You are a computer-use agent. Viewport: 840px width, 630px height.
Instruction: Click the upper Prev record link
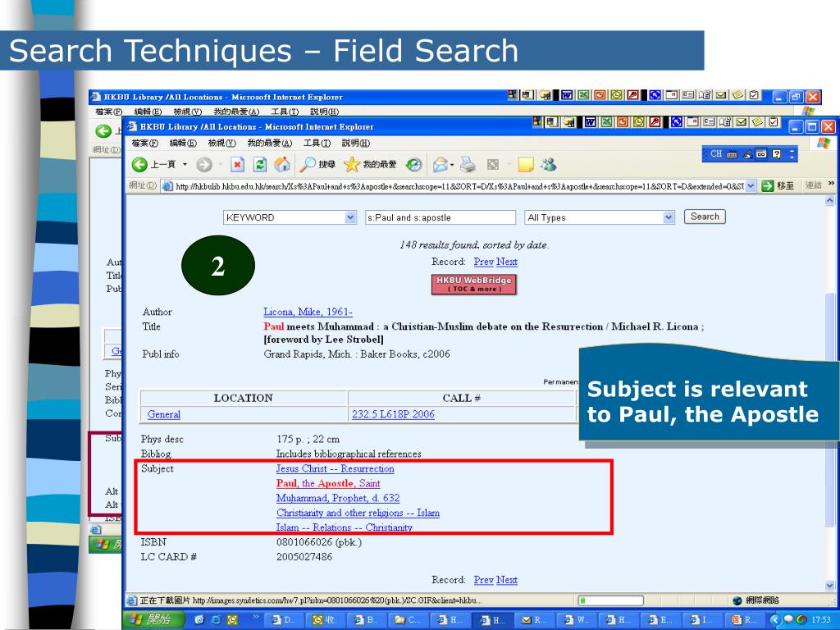tap(483, 262)
